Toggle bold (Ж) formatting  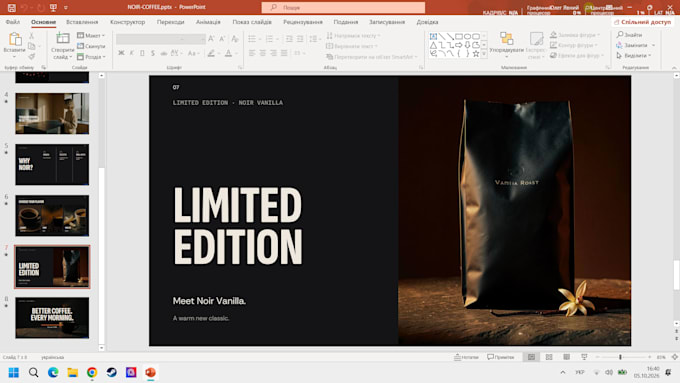121,53
